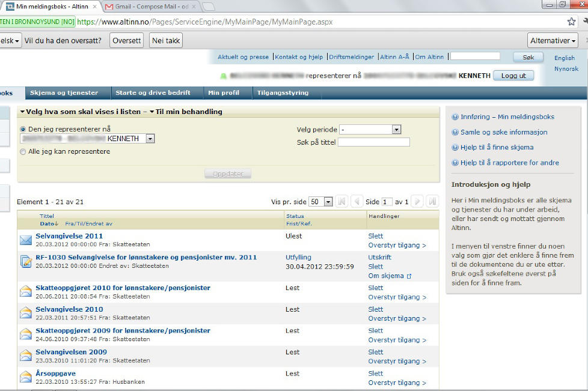The image size is (588, 391).
Task: Close the Min meldingsboks browser tab
Action: tap(94, 7)
